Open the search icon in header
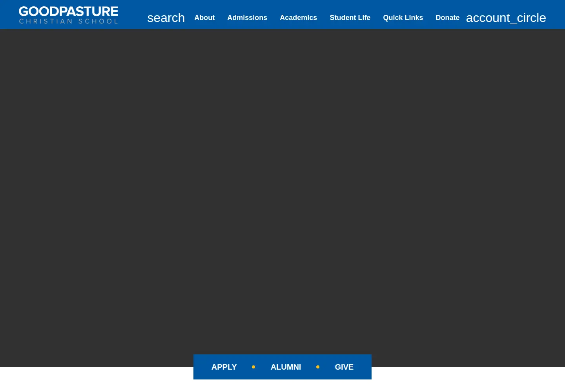Screen dimensions: 565x392 (x=166, y=18)
